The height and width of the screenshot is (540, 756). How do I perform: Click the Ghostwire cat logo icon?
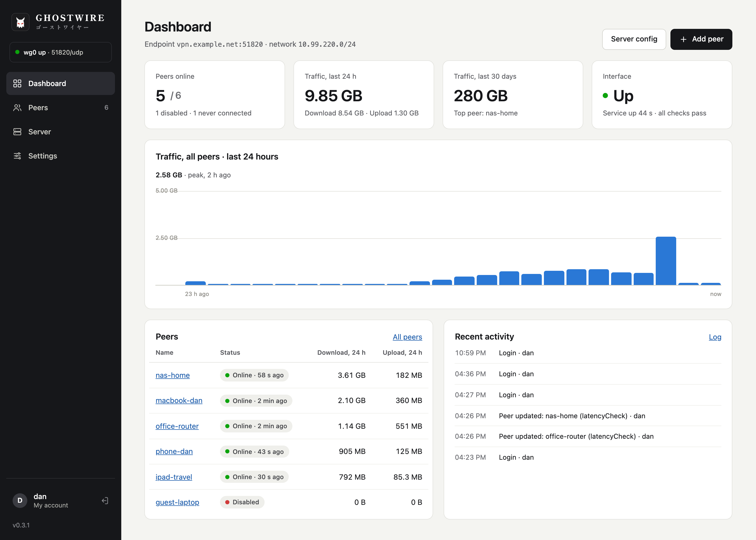(x=20, y=22)
